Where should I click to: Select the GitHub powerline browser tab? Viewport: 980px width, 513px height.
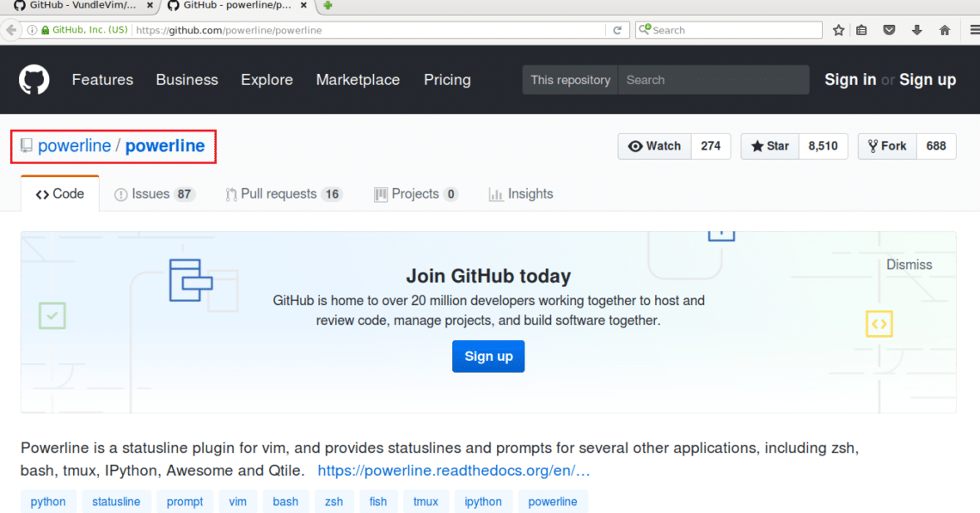click(x=237, y=6)
